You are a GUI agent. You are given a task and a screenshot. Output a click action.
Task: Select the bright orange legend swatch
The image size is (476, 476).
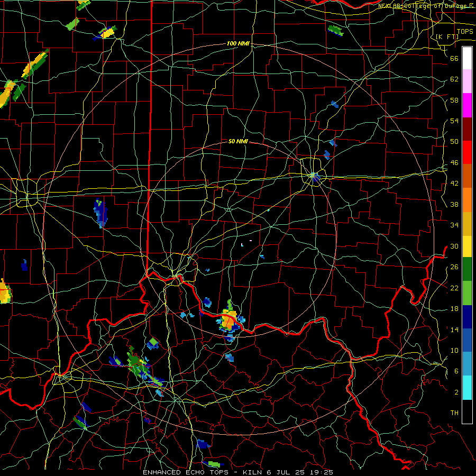click(467, 200)
